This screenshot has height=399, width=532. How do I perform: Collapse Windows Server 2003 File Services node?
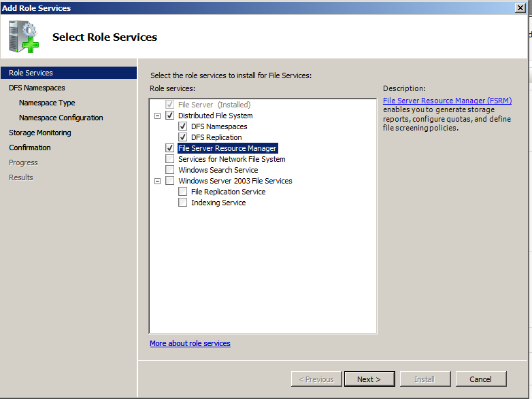pyautogui.click(x=157, y=181)
